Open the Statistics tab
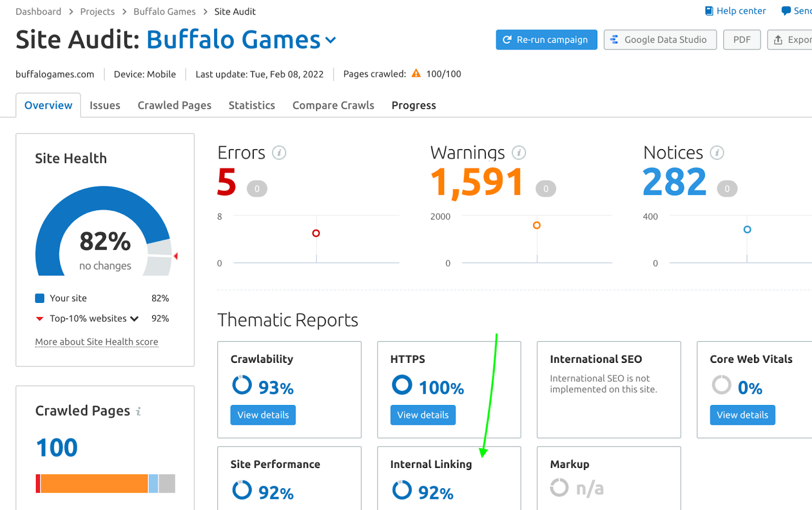The height and width of the screenshot is (510, 812). [252, 105]
